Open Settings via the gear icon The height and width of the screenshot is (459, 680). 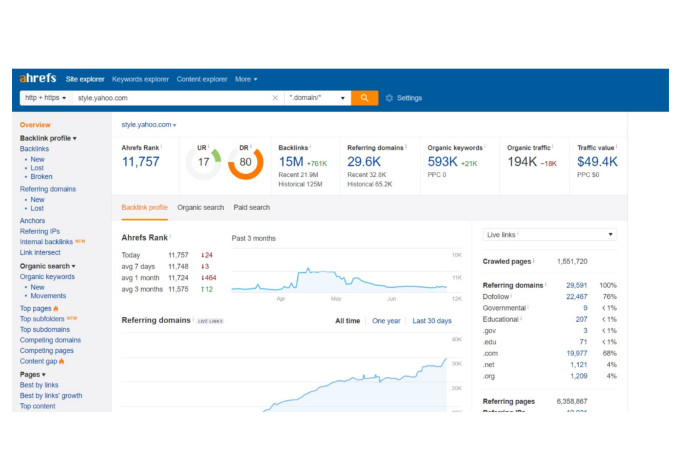click(389, 98)
